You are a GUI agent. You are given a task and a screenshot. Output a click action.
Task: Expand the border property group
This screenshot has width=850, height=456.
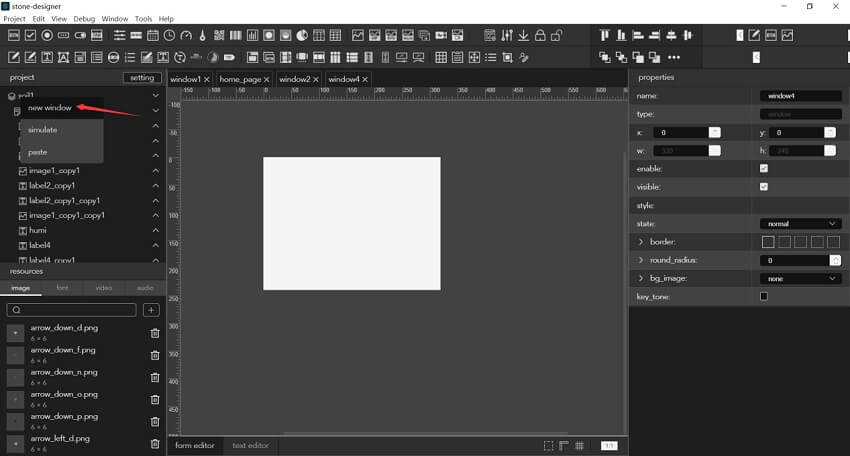coord(641,242)
